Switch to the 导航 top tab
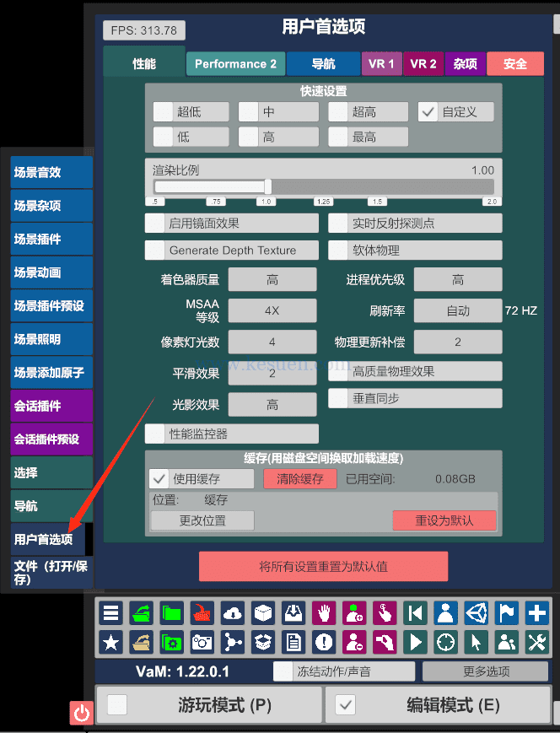The height and width of the screenshot is (733, 560). click(x=324, y=63)
